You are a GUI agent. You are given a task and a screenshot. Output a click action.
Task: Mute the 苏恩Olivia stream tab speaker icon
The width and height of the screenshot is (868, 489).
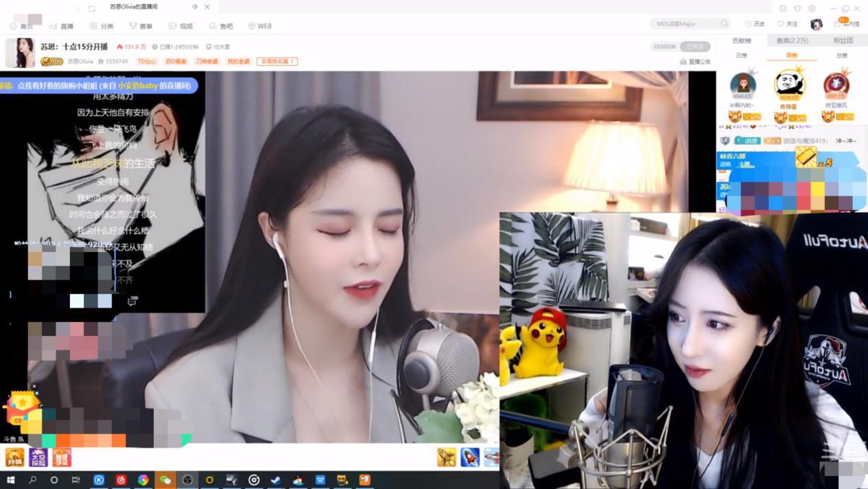click(195, 7)
